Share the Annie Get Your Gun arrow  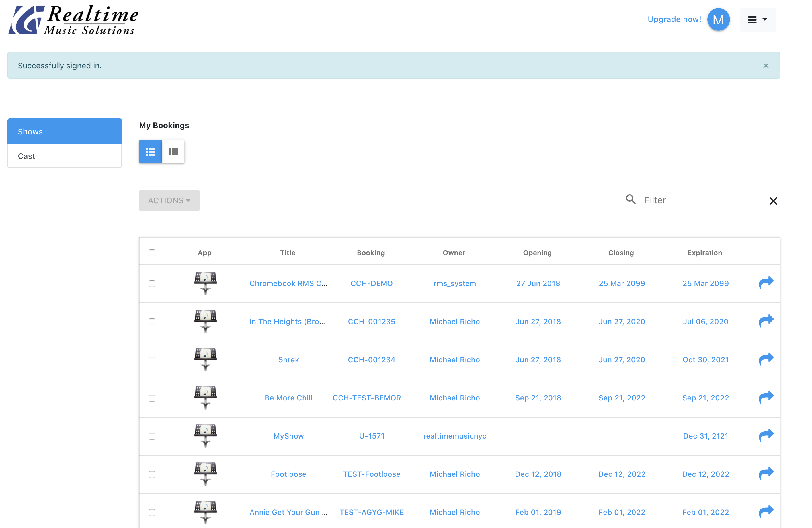(x=766, y=512)
